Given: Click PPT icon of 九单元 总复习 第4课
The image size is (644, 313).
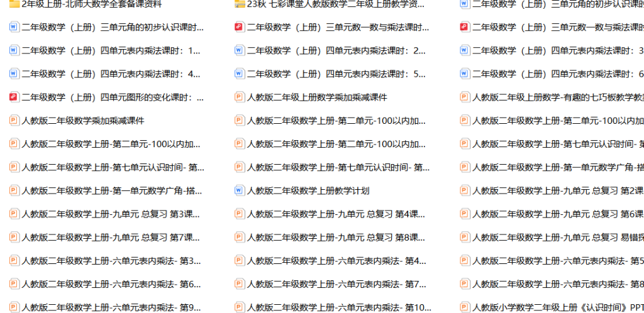Looking at the screenshot, I should coord(240,214).
